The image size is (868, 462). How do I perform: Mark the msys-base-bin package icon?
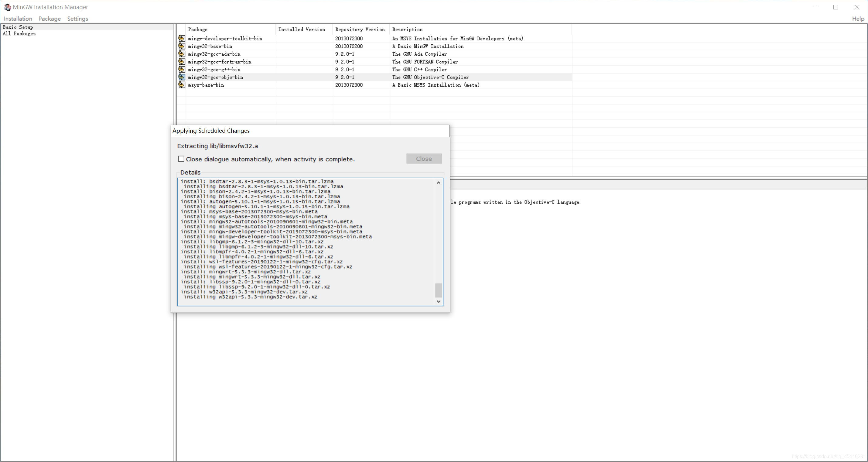(182, 85)
